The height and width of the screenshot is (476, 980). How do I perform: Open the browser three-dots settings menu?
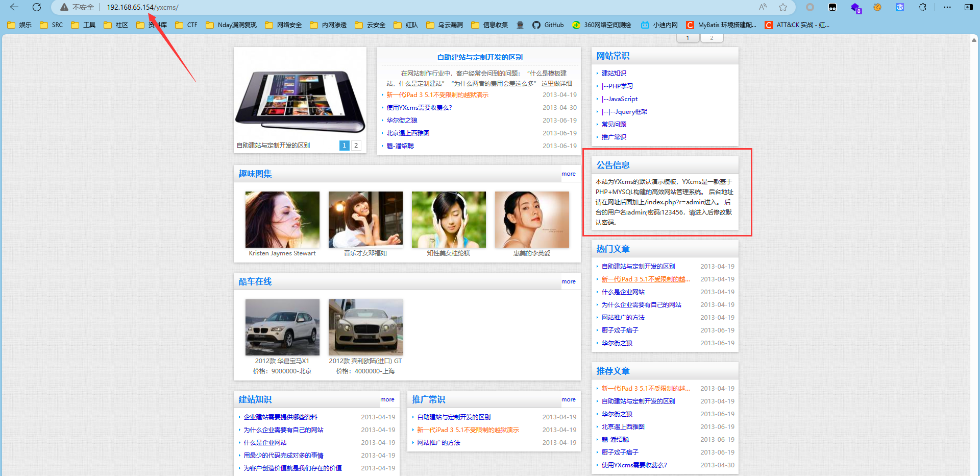pyautogui.click(x=947, y=7)
